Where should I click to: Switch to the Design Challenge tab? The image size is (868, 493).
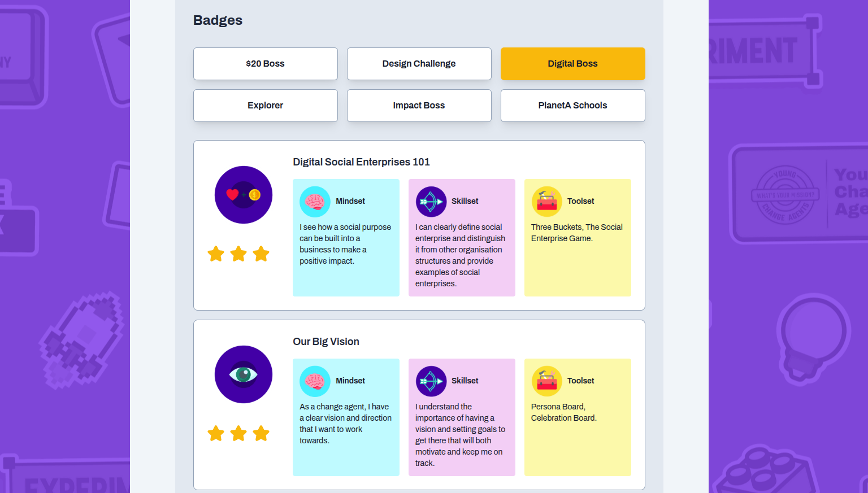click(419, 64)
